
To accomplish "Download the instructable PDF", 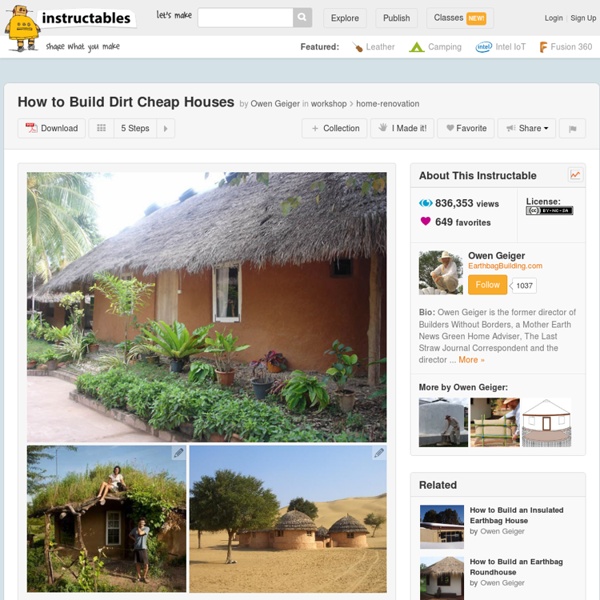I will 52,128.
